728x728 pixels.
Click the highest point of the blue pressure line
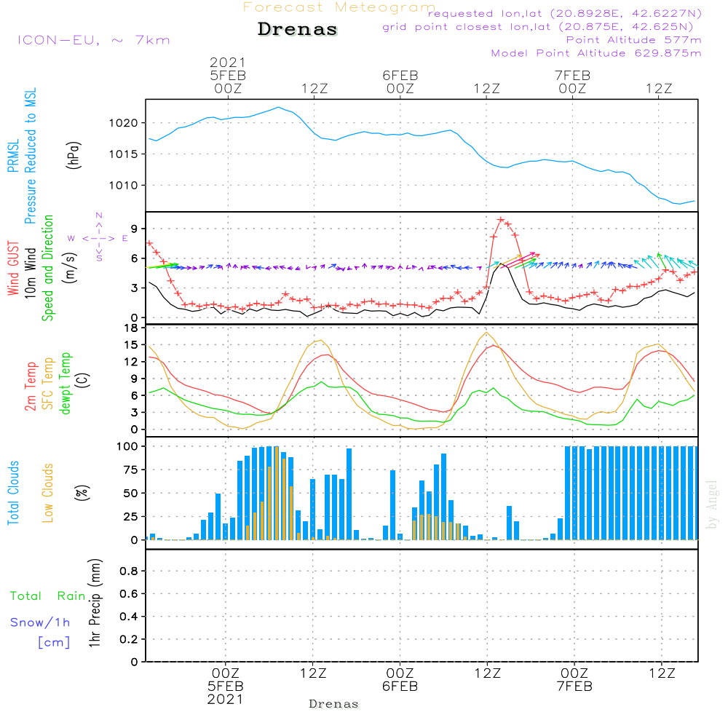(279, 107)
